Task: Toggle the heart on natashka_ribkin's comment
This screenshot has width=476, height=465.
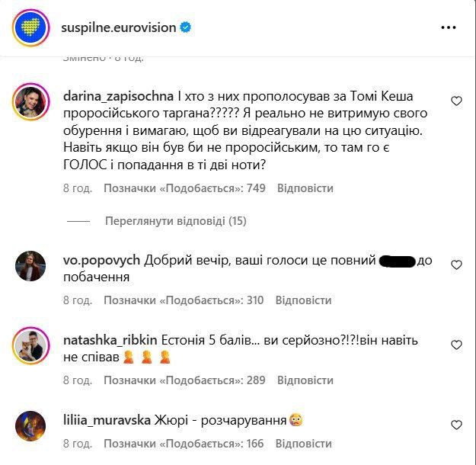Action: [456, 345]
